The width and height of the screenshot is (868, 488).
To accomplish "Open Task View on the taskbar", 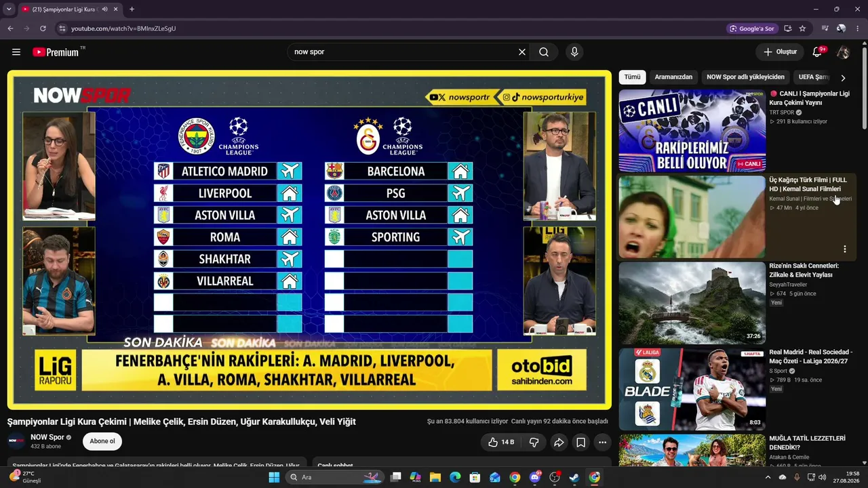I will (396, 477).
